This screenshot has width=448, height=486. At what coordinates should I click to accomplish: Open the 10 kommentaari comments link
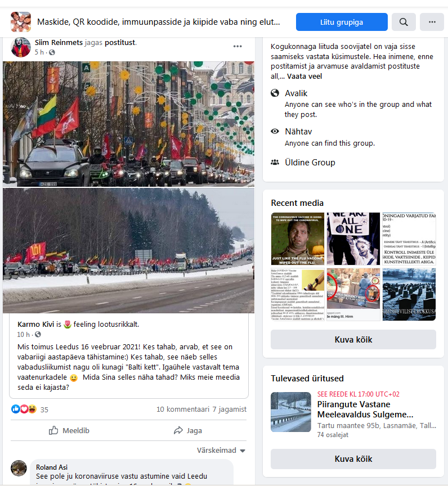pos(183,409)
